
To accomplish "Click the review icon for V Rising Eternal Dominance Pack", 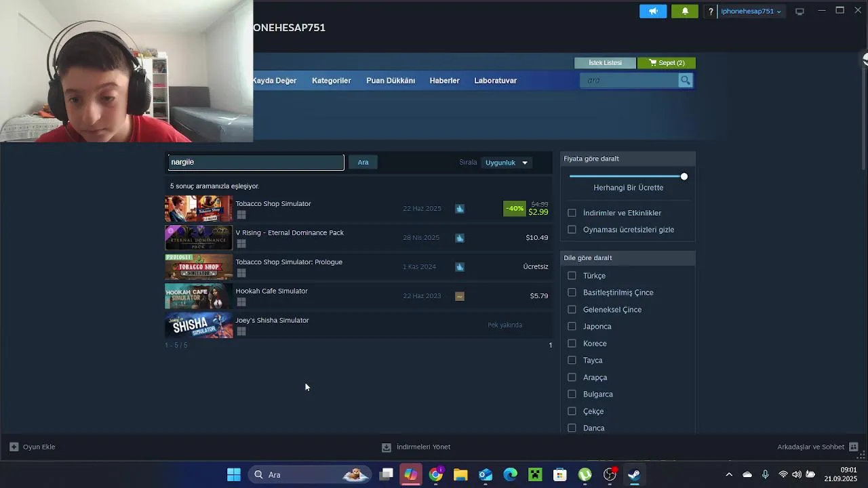I will [x=460, y=238].
